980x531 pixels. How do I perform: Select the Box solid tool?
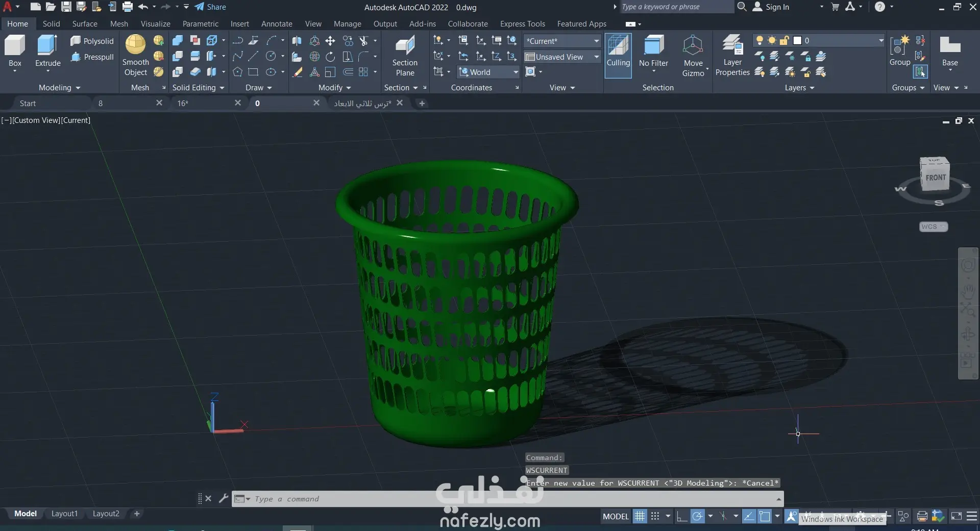point(15,51)
